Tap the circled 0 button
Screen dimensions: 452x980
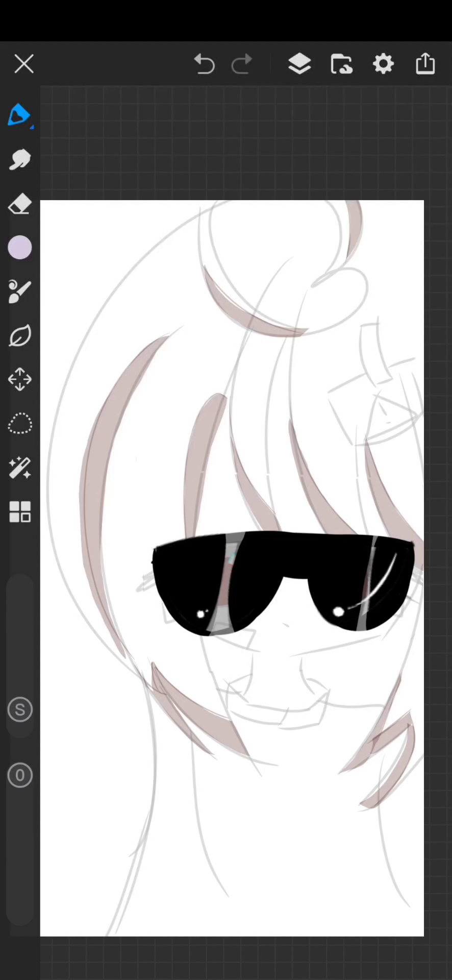point(20,775)
